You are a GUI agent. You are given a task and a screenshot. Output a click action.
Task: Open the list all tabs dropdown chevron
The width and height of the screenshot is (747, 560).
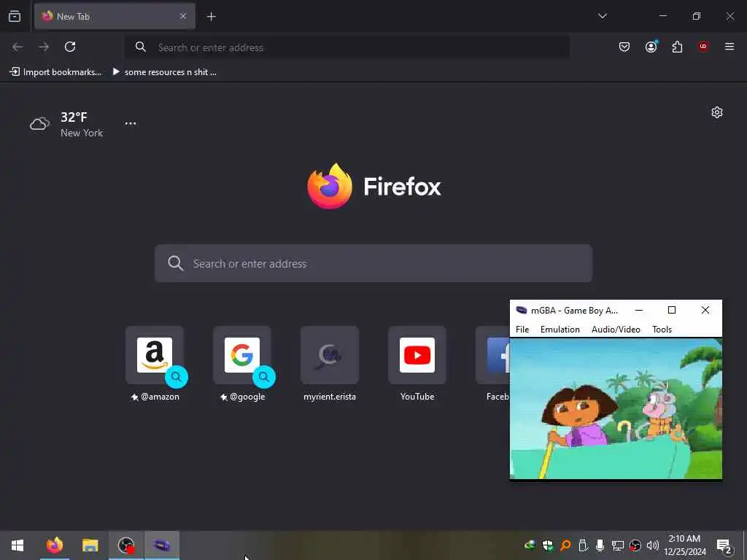coord(602,16)
